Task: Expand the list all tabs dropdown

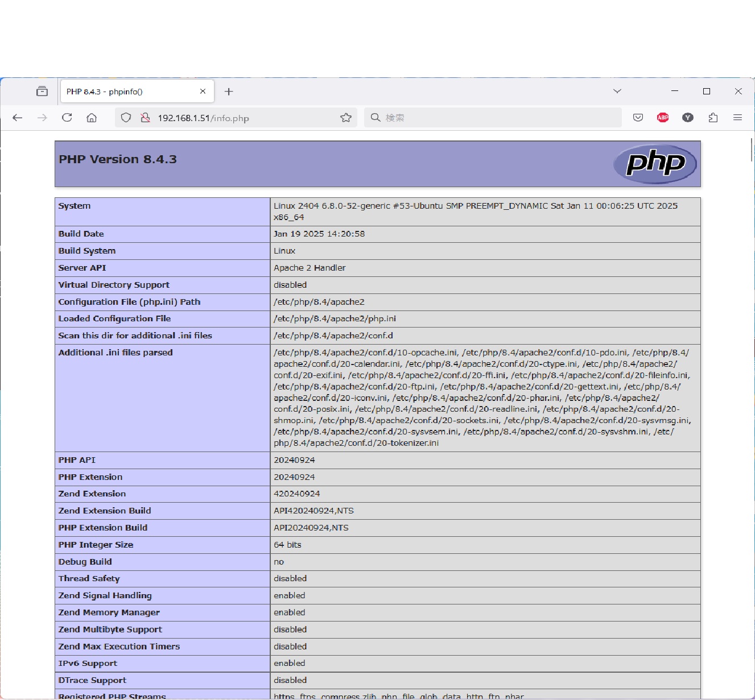Action: pyautogui.click(x=617, y=91)
